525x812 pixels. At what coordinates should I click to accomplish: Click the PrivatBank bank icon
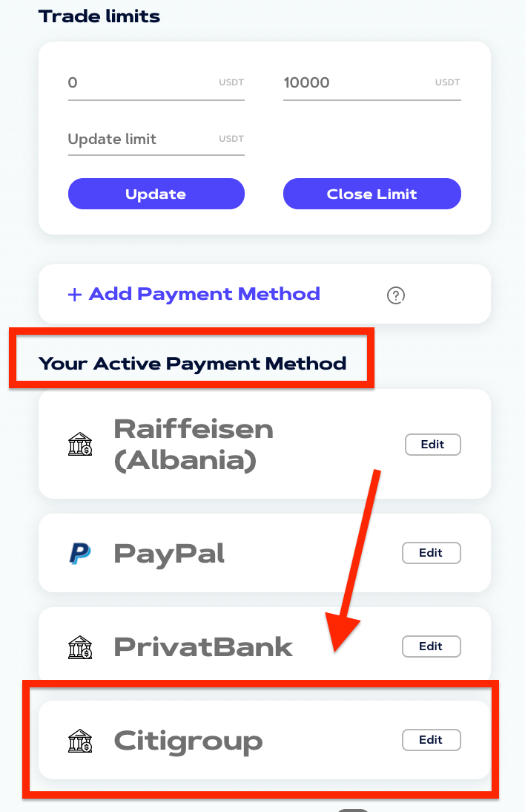pyautogui.click(x=80, y=646)
